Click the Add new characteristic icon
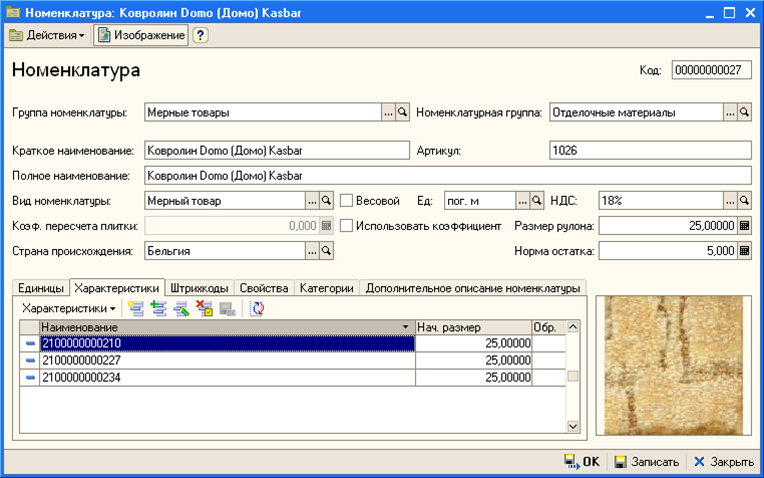Viewport: 764px width, 478px height. point(136,308)
